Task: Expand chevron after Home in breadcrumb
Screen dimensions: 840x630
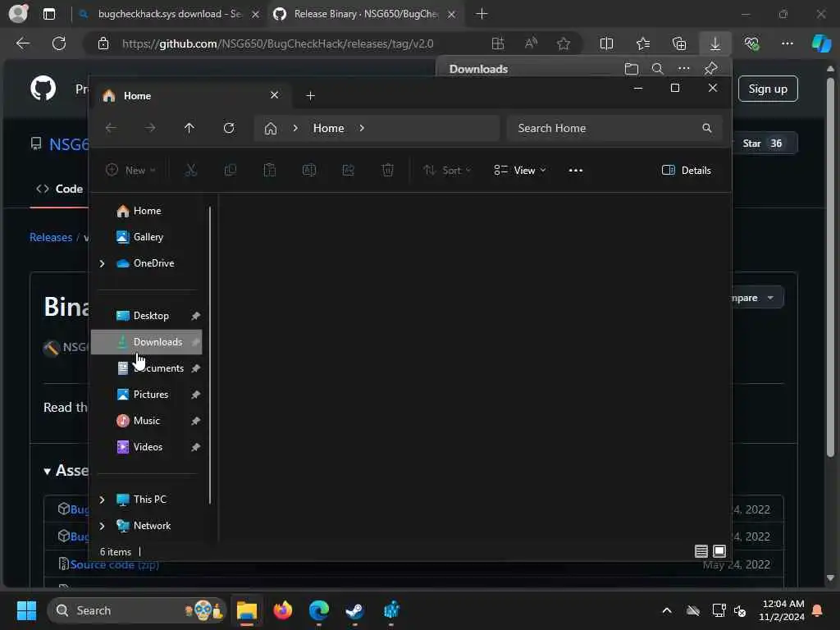Action: point(362,128)
